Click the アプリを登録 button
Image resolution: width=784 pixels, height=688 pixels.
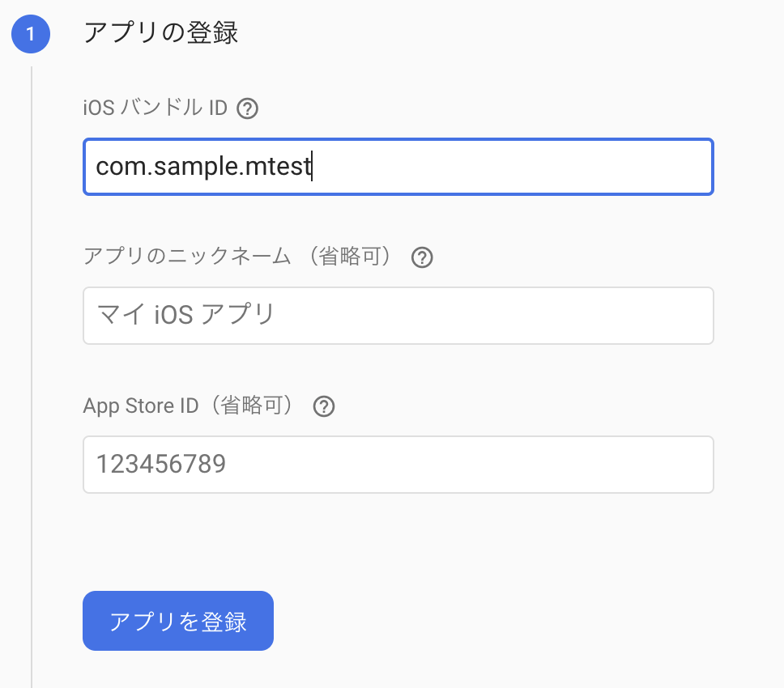(178, 621)
